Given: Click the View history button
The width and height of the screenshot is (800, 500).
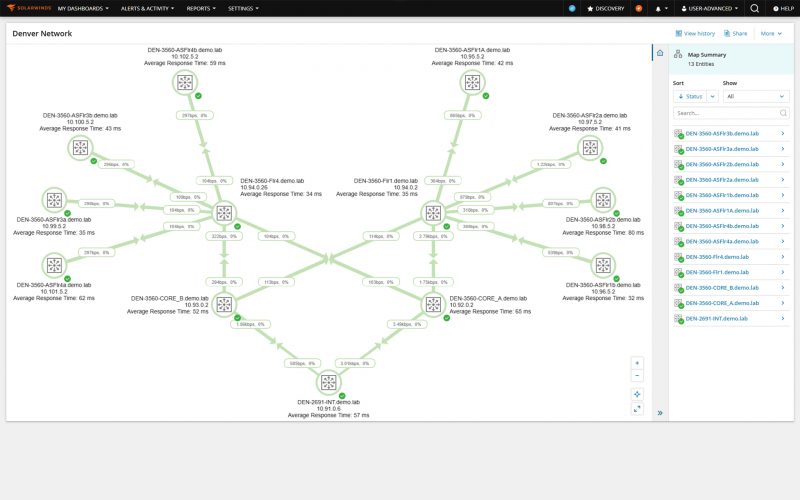Looking at the screenshot, I should click(x=695, y=34).
